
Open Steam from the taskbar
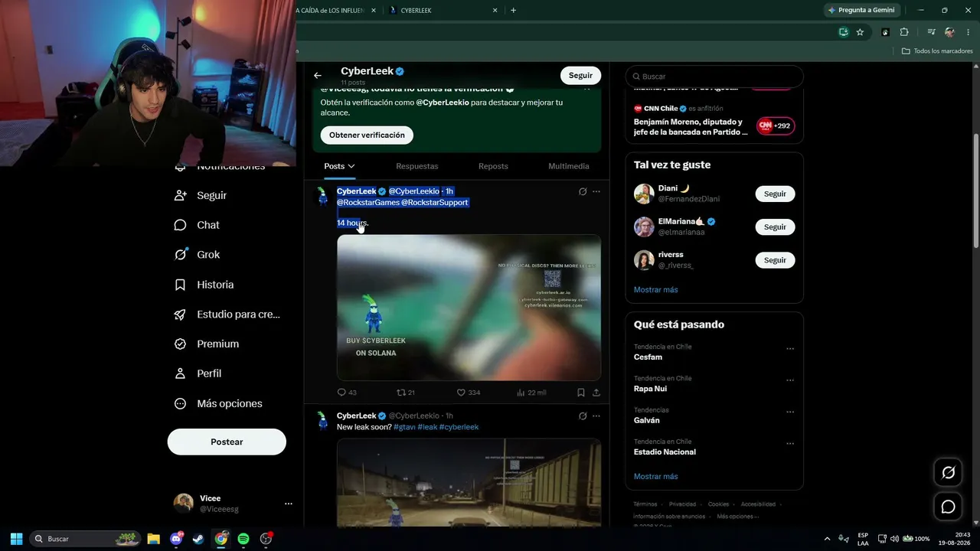[x=198, y=539]
